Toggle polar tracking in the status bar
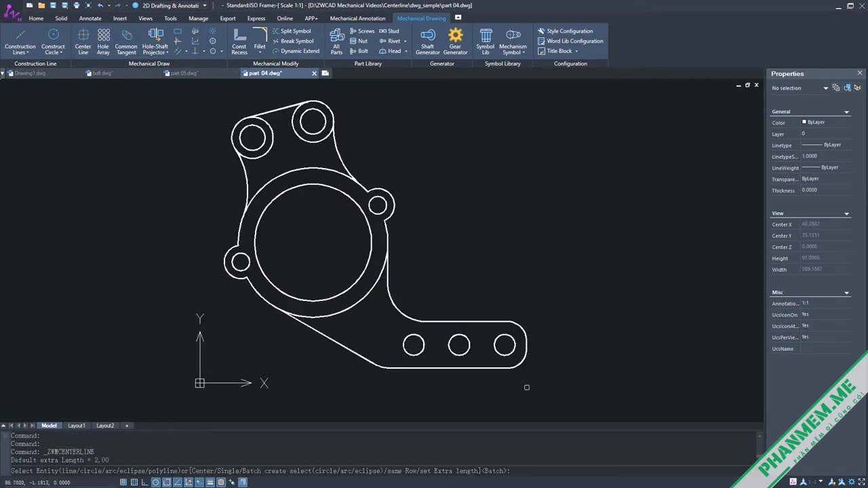Image resolution: width=868 pixels, height=488 pixels. (x=156, y=483)
